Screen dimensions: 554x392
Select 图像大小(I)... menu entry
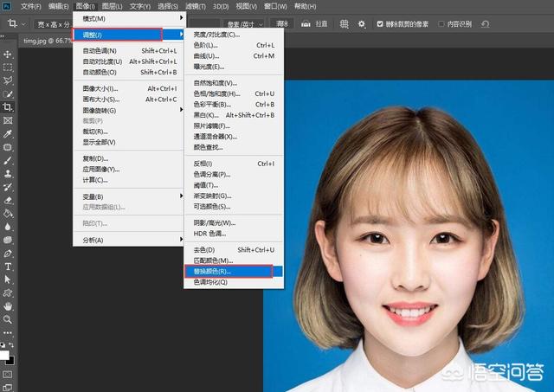128,88
